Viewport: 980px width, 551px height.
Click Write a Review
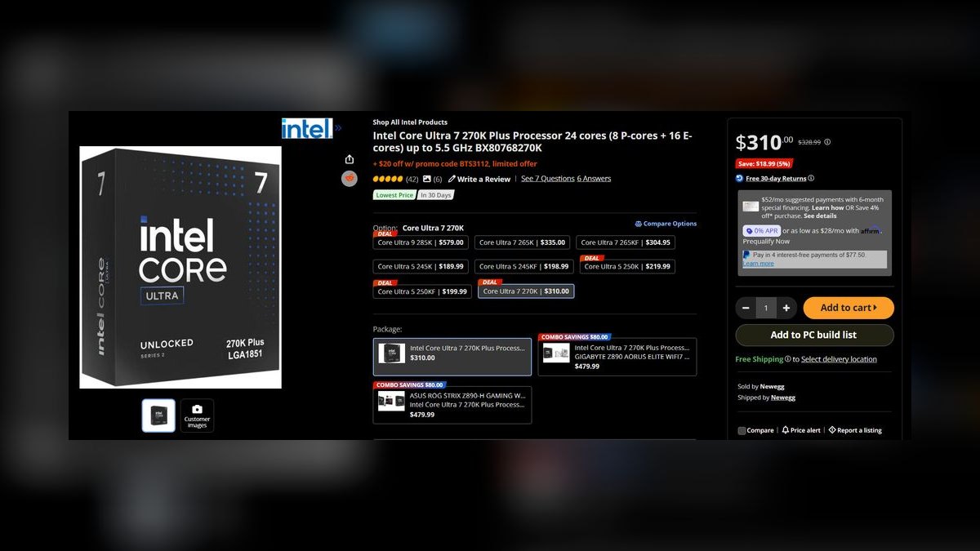pos(479,179)
